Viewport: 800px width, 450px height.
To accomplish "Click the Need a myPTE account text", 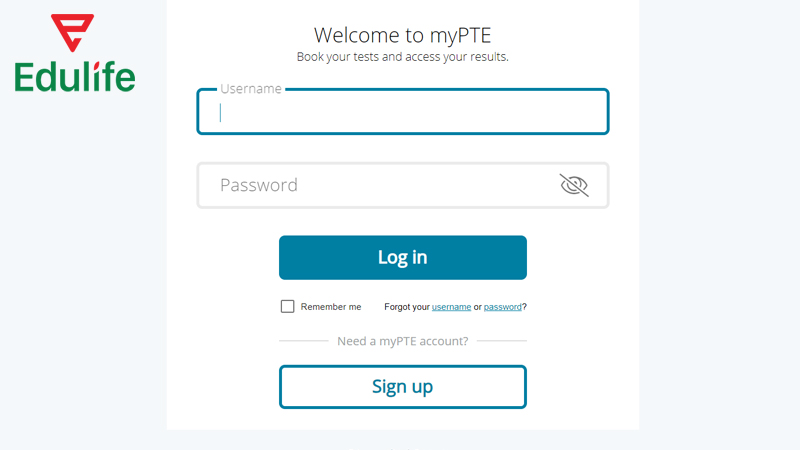I will pos(402,341).
